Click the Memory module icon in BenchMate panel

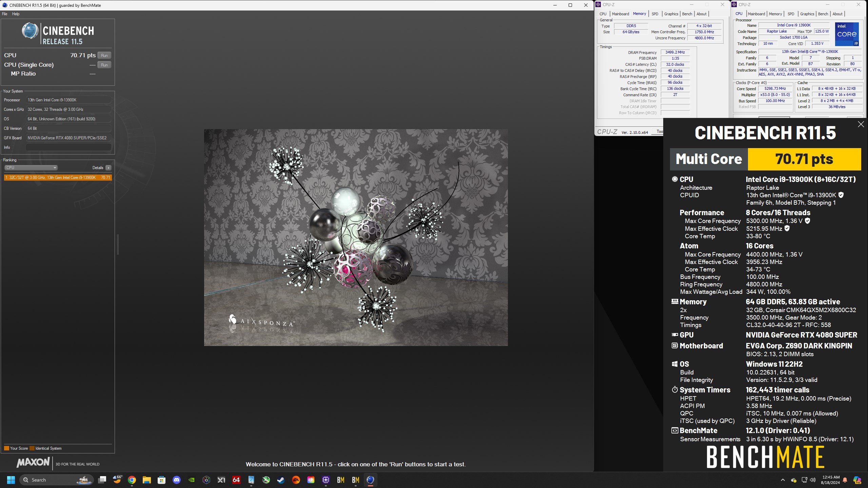pos(675,301)
